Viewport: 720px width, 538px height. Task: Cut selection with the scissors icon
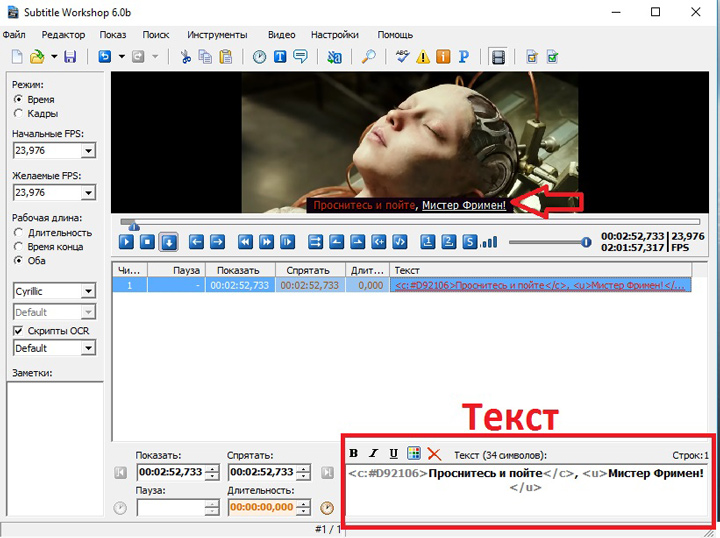click(185, 57)
